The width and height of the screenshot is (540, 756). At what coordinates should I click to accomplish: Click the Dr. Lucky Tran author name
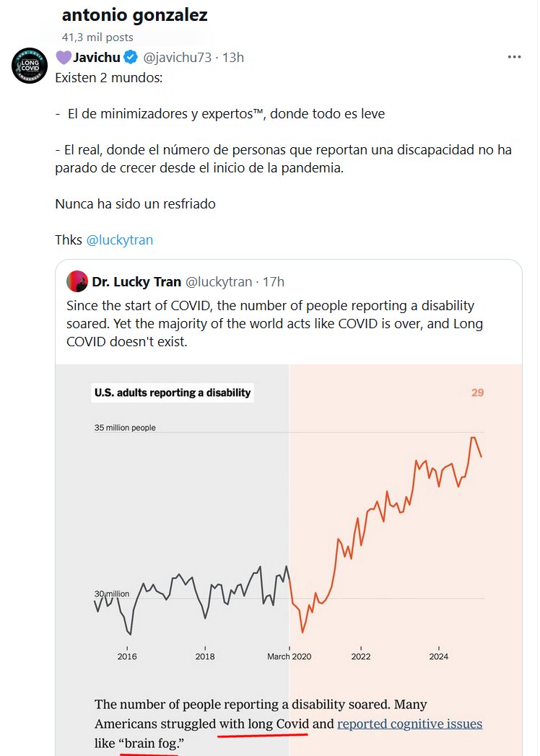(136, 281)
